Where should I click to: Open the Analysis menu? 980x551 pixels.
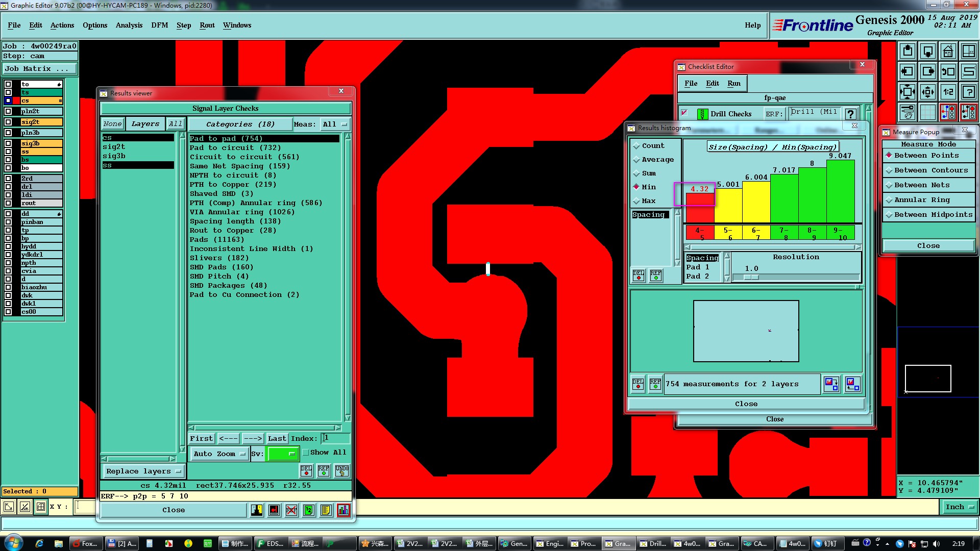pos(129,25)
